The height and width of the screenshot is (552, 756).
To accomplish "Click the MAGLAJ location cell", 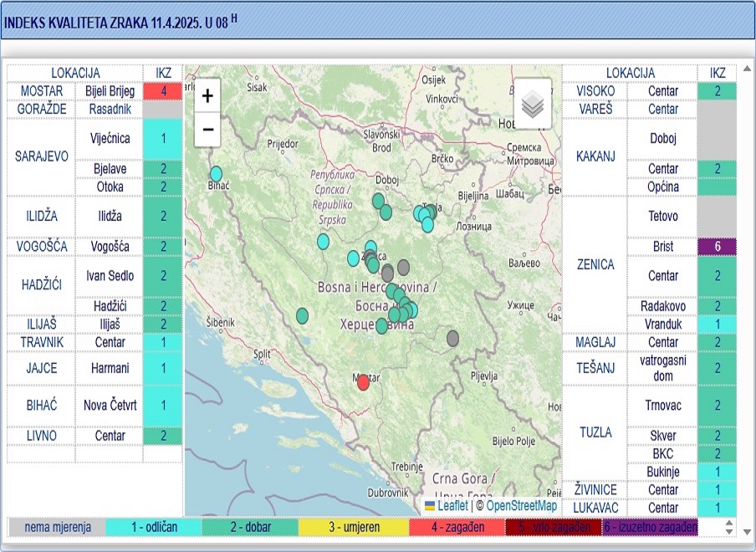I will (595, 342).
